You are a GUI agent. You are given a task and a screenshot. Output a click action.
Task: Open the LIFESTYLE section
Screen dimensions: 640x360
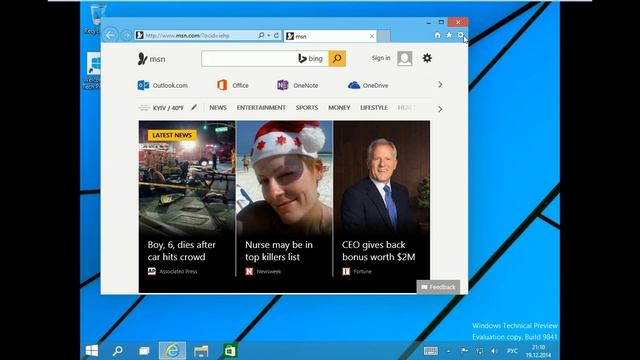click(374, 108)
